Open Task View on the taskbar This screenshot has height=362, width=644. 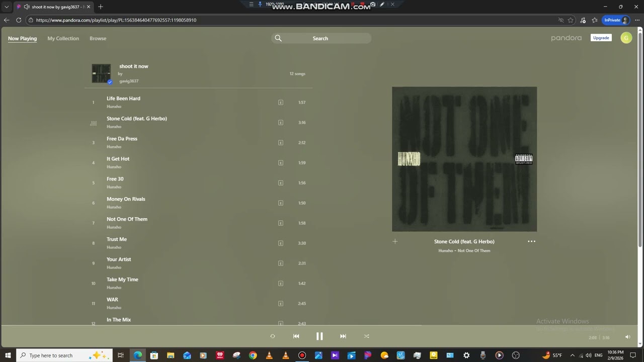[121, 355]
